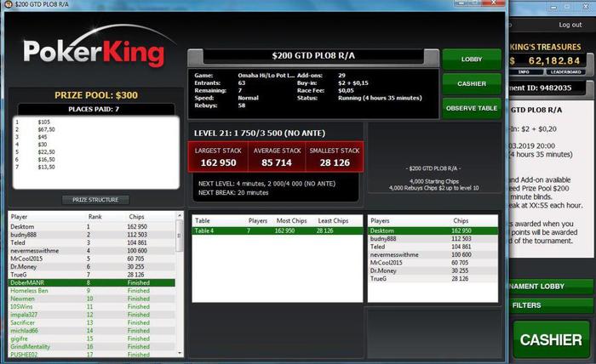Sort tables by Table column header

coord(203,220)
